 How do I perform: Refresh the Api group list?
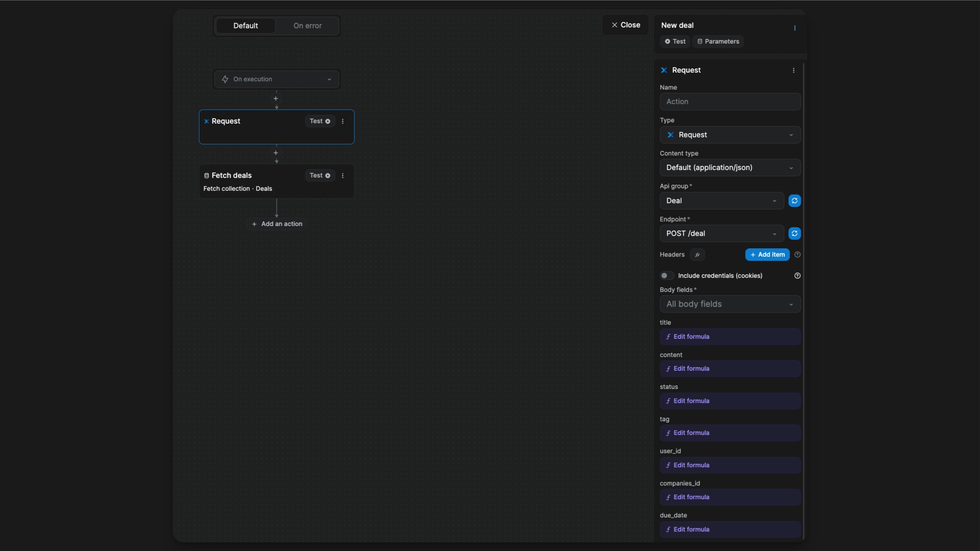click(x=794, y=201)
